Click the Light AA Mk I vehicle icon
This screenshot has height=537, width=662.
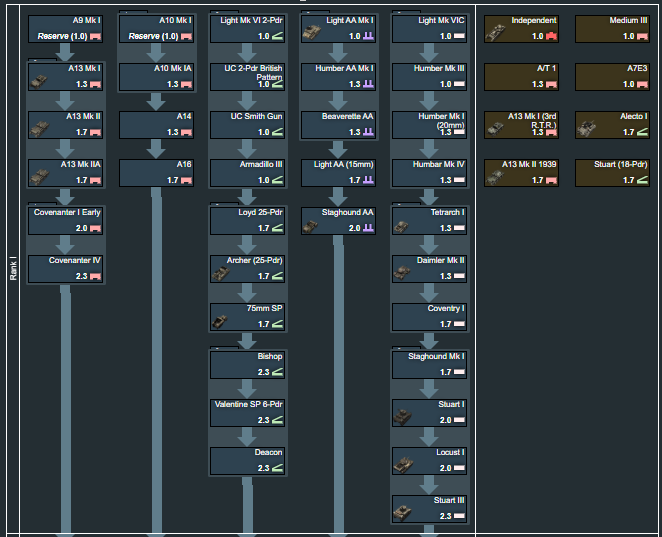315,33
